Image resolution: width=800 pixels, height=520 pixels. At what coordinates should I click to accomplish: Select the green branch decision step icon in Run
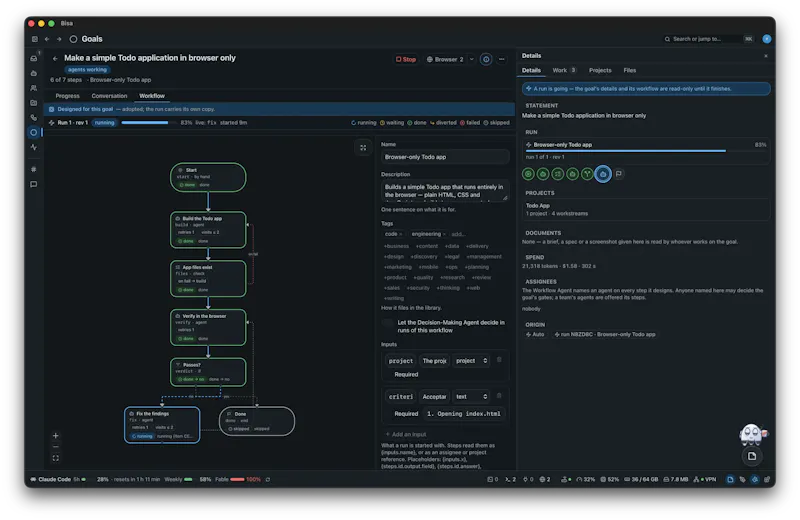[x=588, y=174]
